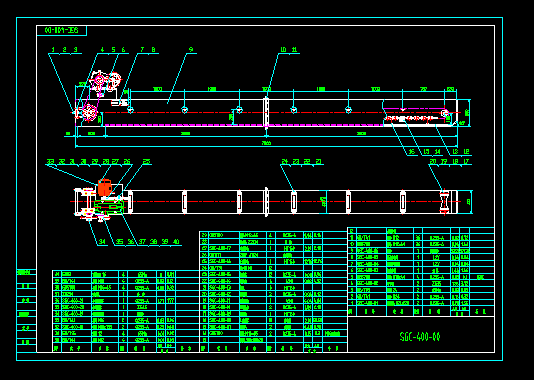
Task: Click part callout number 6
Action: point(124,50)
